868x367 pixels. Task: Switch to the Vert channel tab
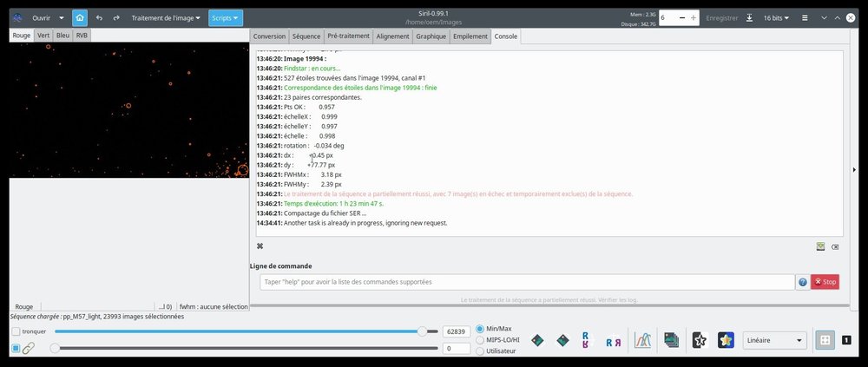click(x=43, y=36)
